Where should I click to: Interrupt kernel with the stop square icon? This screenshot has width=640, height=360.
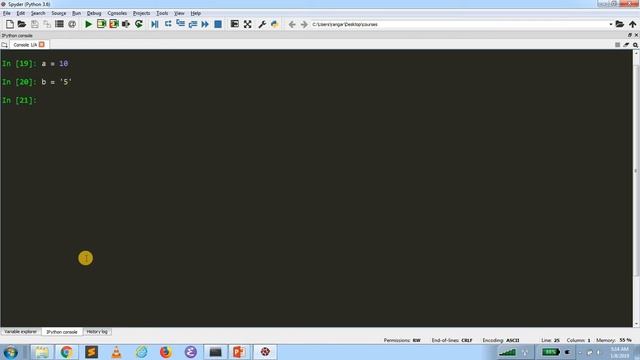pos(618,45)
